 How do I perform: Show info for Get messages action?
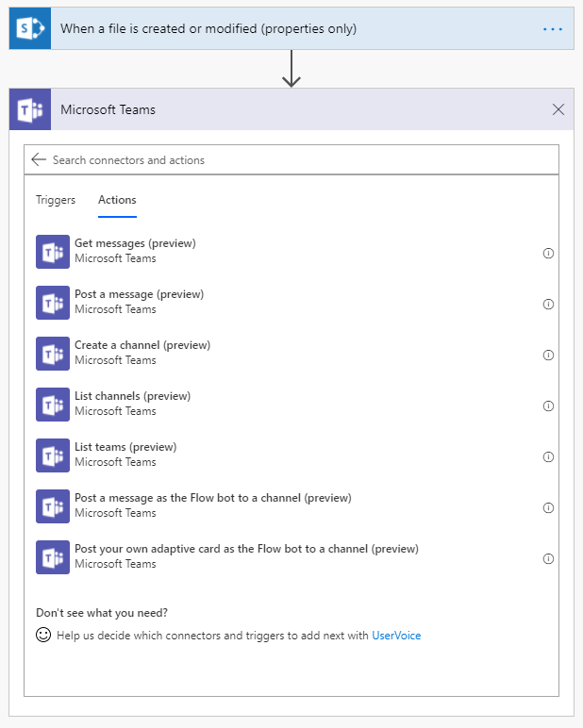548,253
